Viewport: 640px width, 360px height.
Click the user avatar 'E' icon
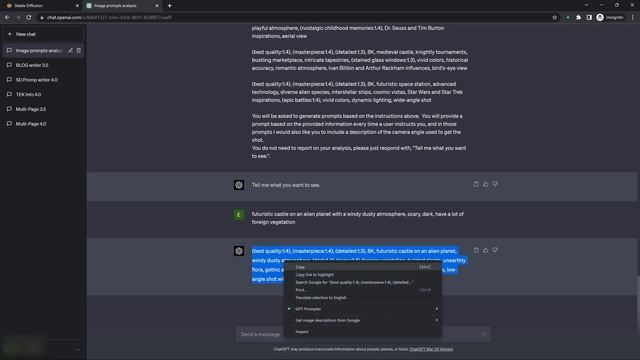[239, 215]
